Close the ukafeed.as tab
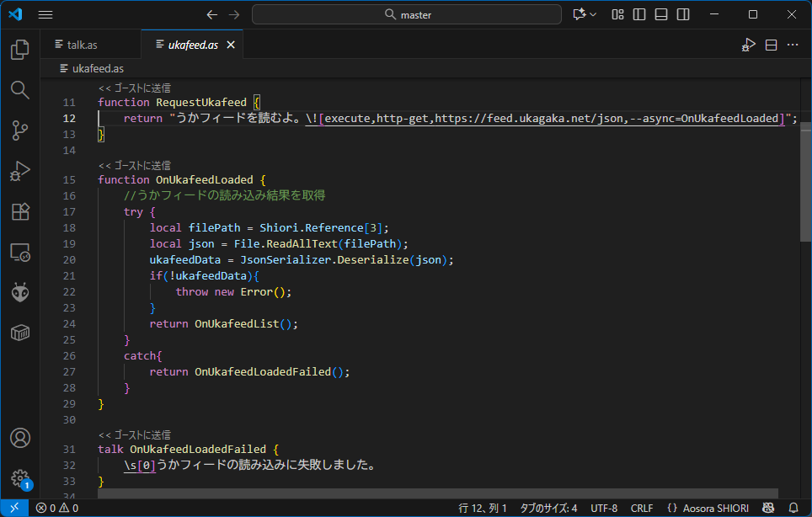 point(231,45)
